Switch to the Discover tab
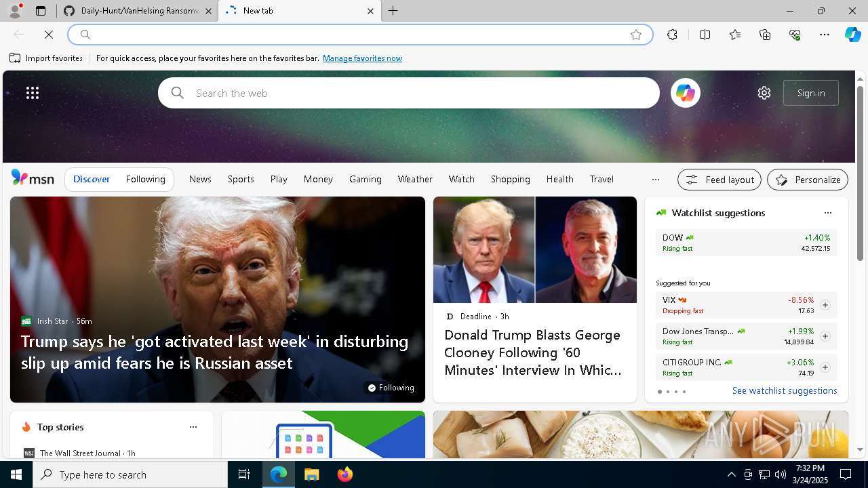 [x=92, y=179]
